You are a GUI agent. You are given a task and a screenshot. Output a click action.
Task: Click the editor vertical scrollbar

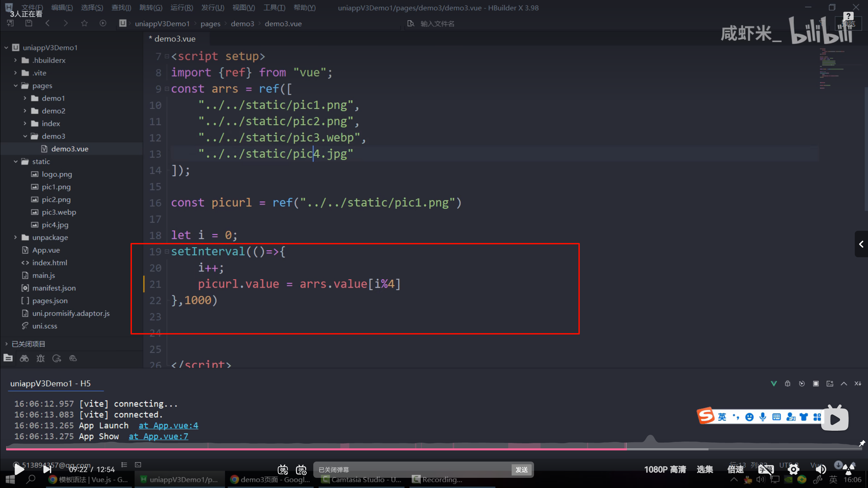point(866,149)
